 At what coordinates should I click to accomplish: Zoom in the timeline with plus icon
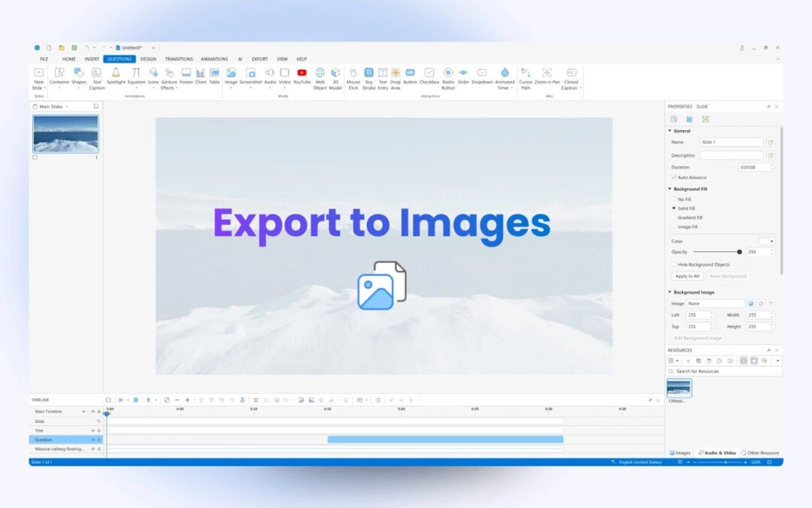[187, 400]
